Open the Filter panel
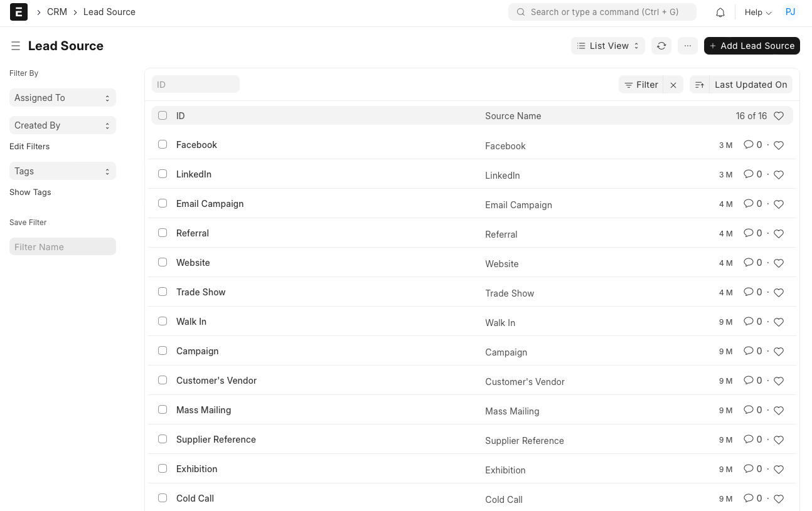 coord(641,84)
